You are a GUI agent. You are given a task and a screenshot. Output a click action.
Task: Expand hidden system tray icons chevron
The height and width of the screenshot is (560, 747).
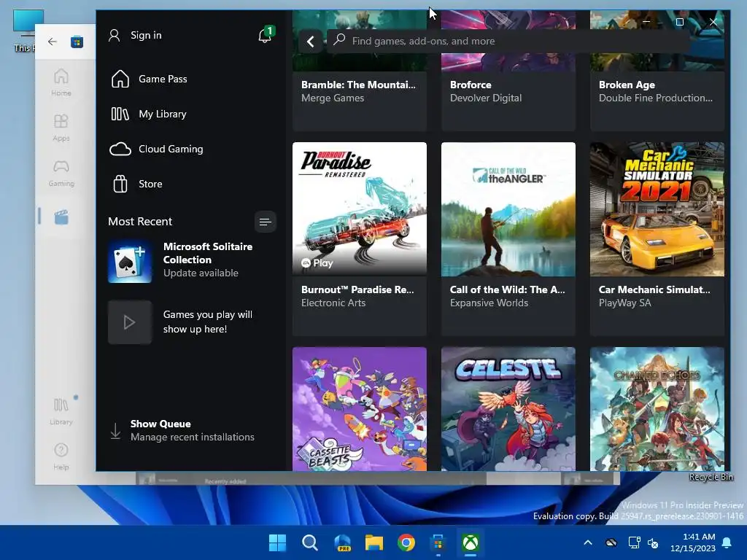point(588,542)
